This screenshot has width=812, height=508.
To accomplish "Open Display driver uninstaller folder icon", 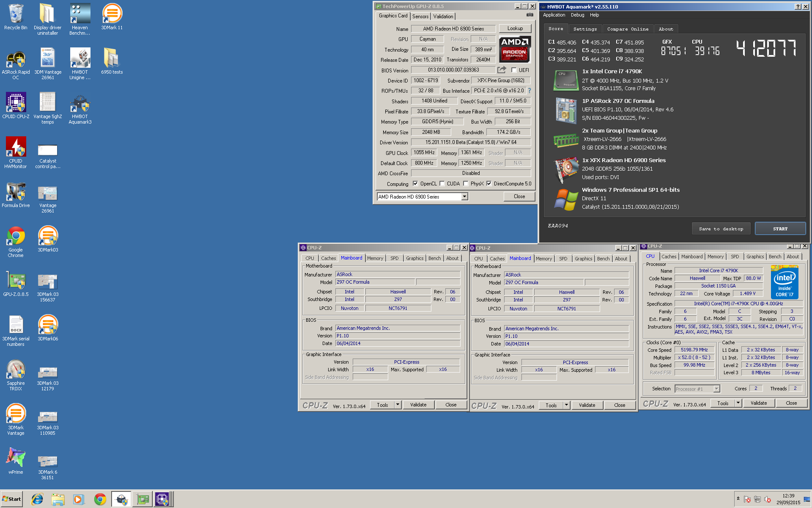I will pyautogui.click(x=47, y=19).
